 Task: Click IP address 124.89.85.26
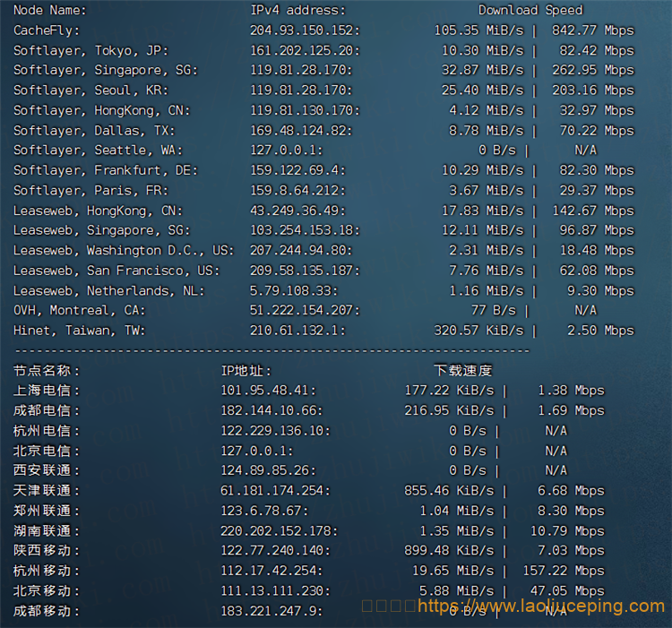click(x=268, y=471)
